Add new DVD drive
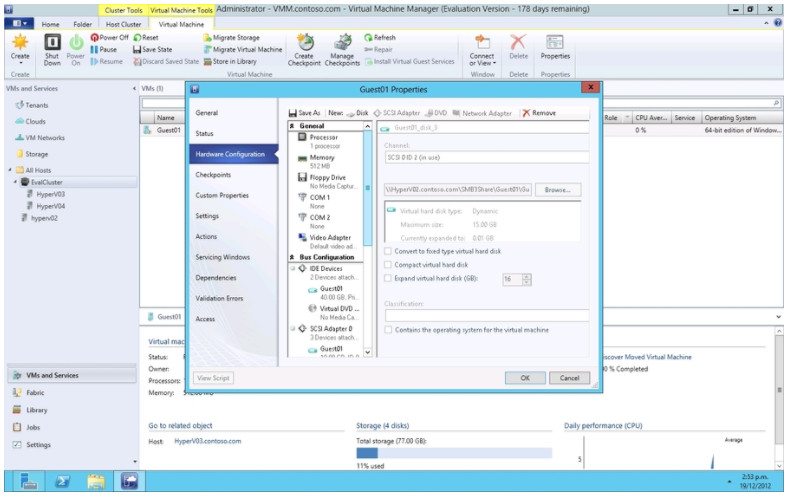 click(436, 113)
